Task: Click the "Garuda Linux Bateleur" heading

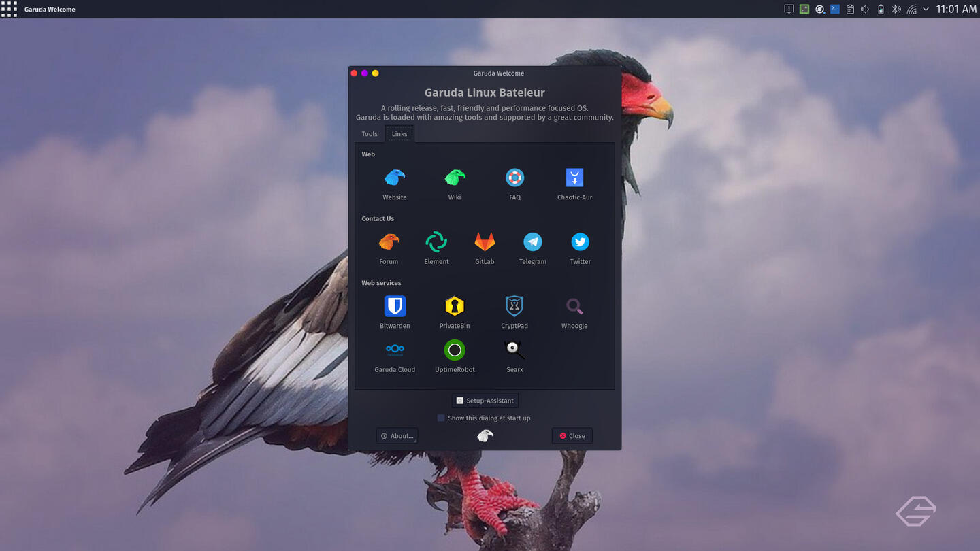Action: (485, 93)
